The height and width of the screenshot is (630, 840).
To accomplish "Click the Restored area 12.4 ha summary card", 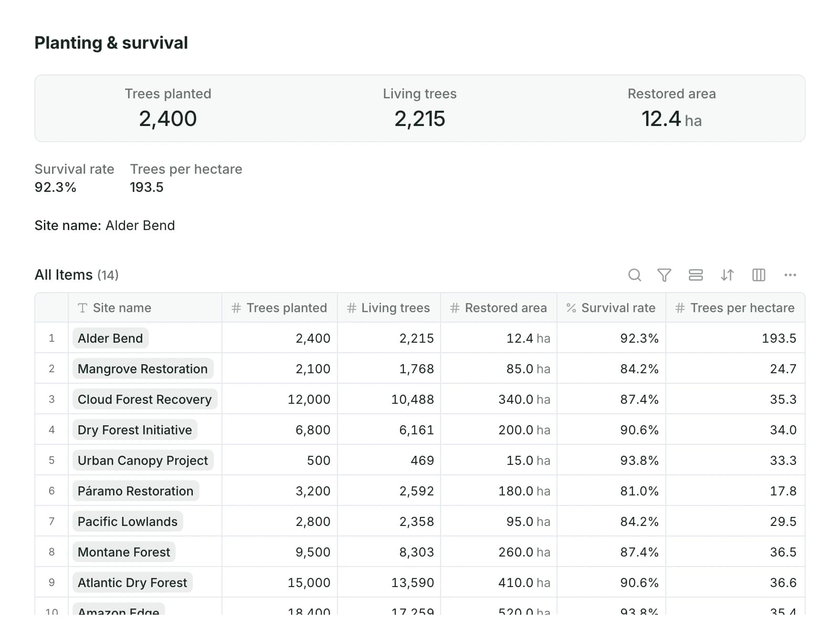I will click(x=672, y=108).
